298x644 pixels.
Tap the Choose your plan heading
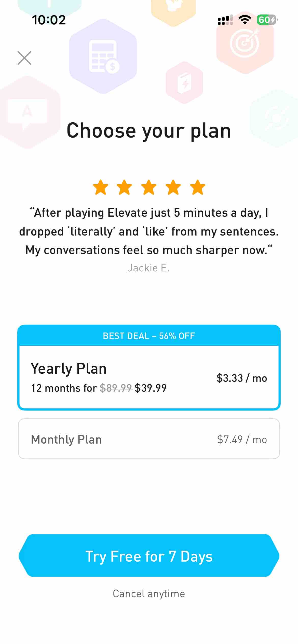149,130
